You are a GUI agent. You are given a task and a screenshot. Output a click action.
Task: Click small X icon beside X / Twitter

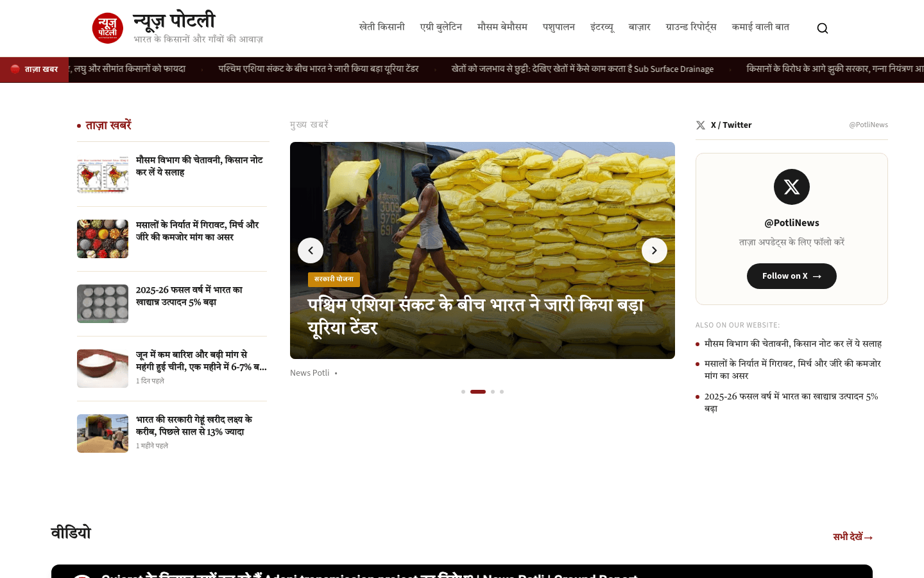point(701,125)
